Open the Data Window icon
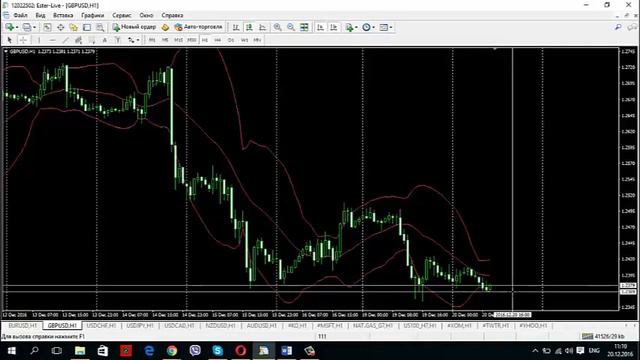 (x=60, y=27)
